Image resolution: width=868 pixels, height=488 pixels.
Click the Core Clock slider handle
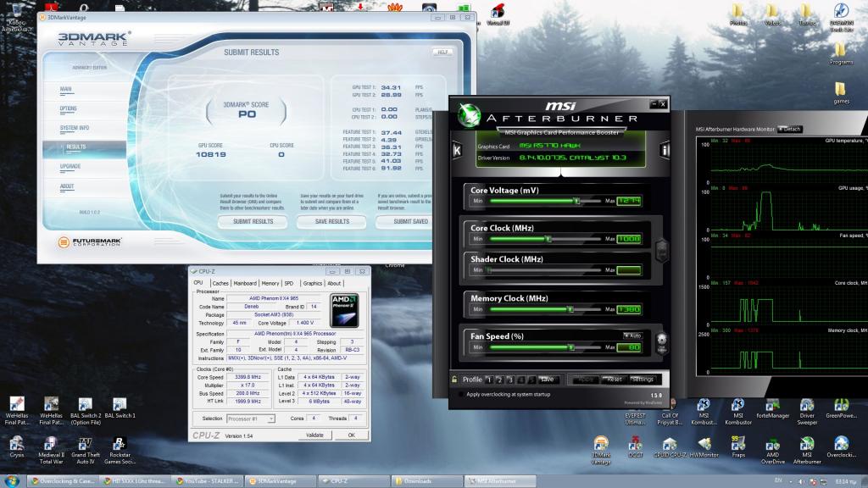(548, 239)
